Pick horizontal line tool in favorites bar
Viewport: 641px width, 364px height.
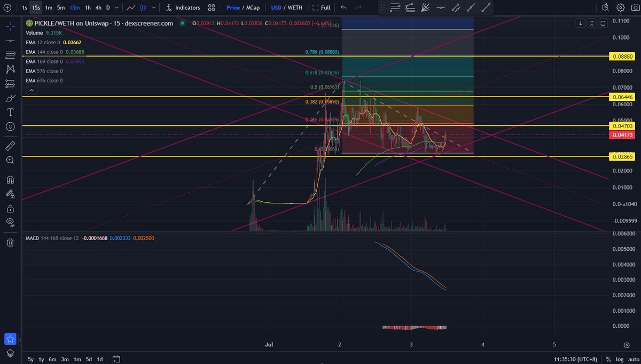pyautogui.click(x=441, y=8)
